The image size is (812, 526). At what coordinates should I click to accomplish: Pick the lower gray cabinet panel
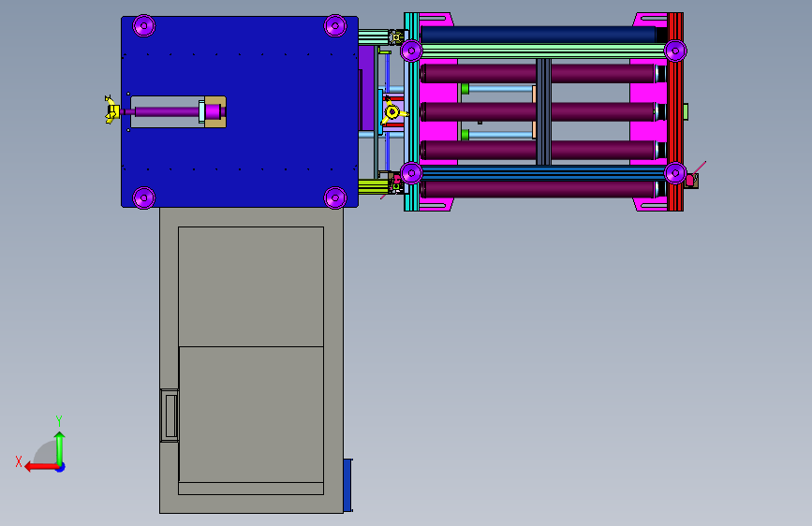pyautogui.click(x=251, y=415)
